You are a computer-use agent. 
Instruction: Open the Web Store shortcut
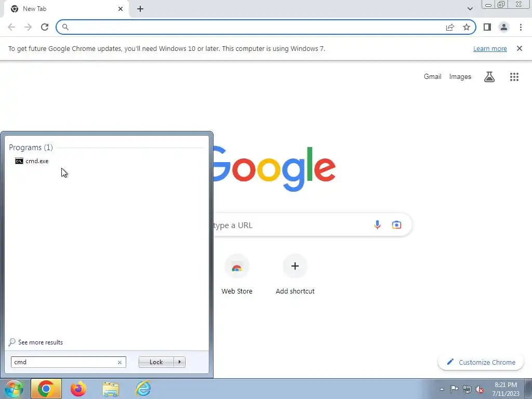click(237, 274)
